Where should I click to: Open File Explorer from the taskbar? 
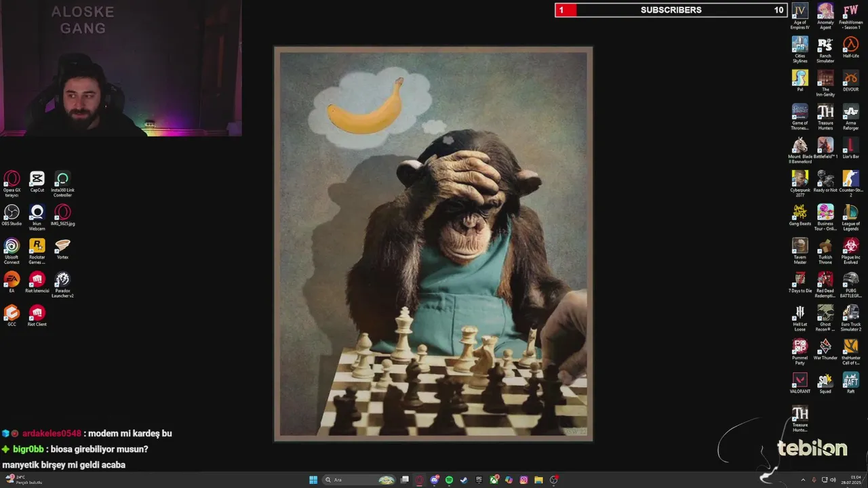538,480
